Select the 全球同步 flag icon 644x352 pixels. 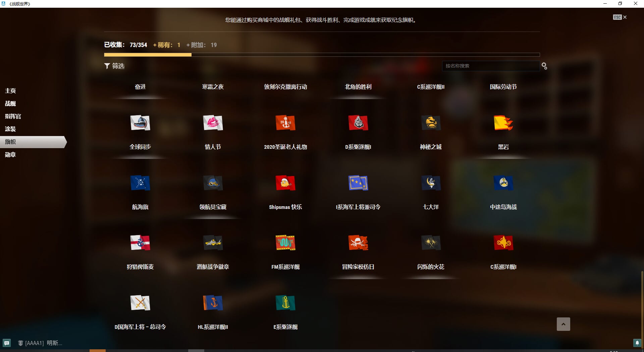point(140,123)
